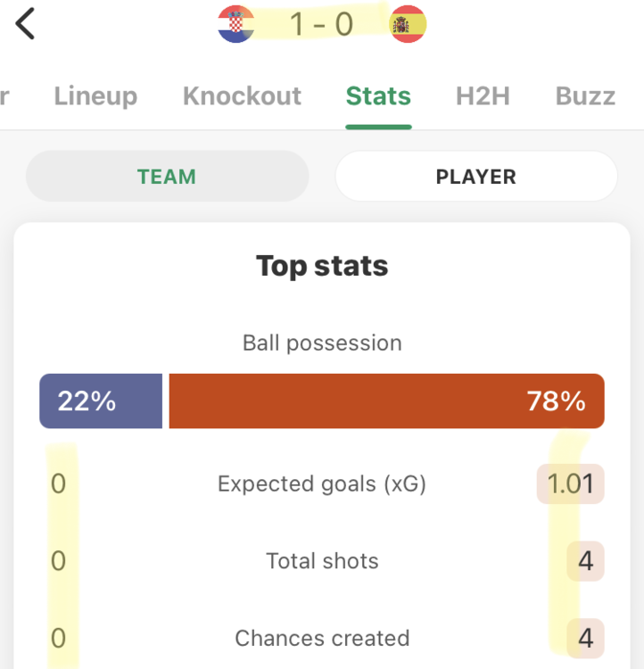Click the Chances created label

pyautogui.click(x=322, y=639)
